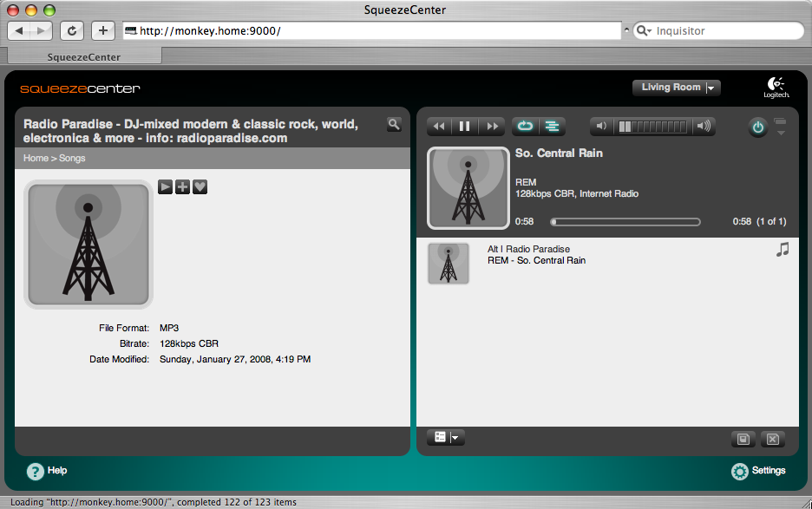
Task: Play Radio Paradise using the play icon
Action: pyautogui.click(x=166, y=186)
